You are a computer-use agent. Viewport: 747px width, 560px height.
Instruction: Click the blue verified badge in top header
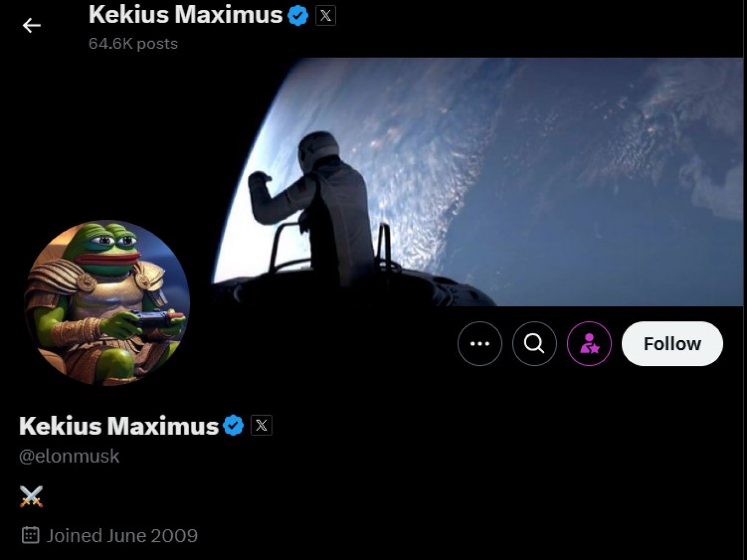[298, 15]
